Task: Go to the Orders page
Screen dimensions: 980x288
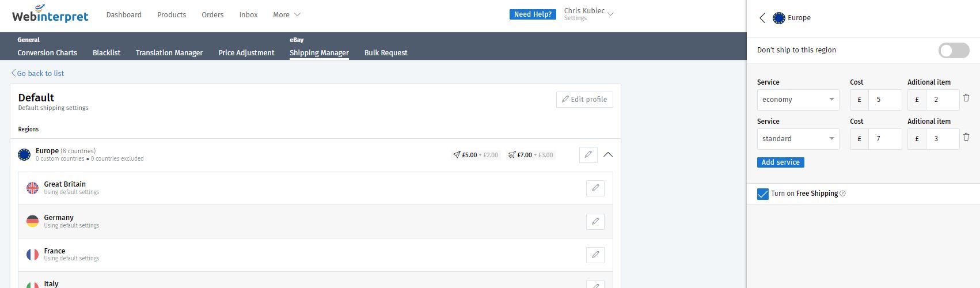Action: (212, 14)
